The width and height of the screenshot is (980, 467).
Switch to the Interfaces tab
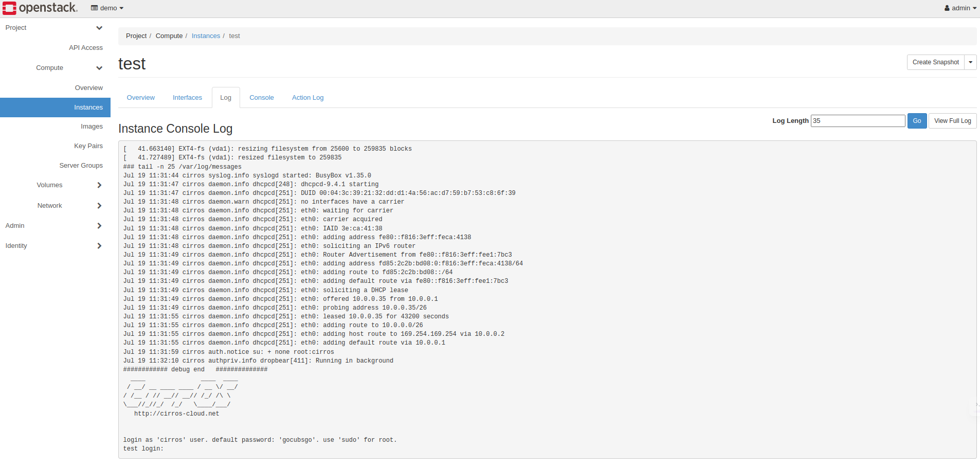(187, 98)
